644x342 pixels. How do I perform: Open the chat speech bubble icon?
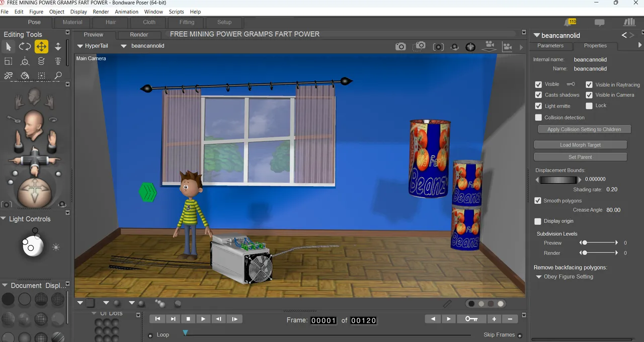tap(599, 23)
